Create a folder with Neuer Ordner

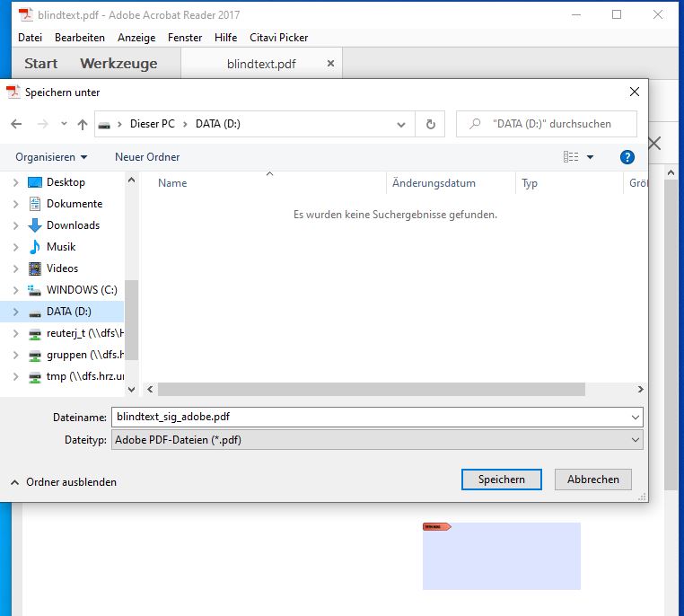point(147,157)
